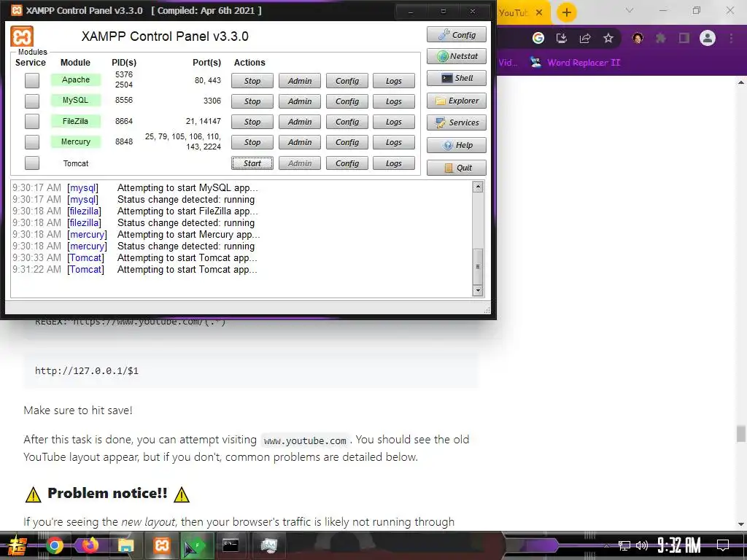
Task: Open Firefox from the taskbar
Action: pos(90,545)
